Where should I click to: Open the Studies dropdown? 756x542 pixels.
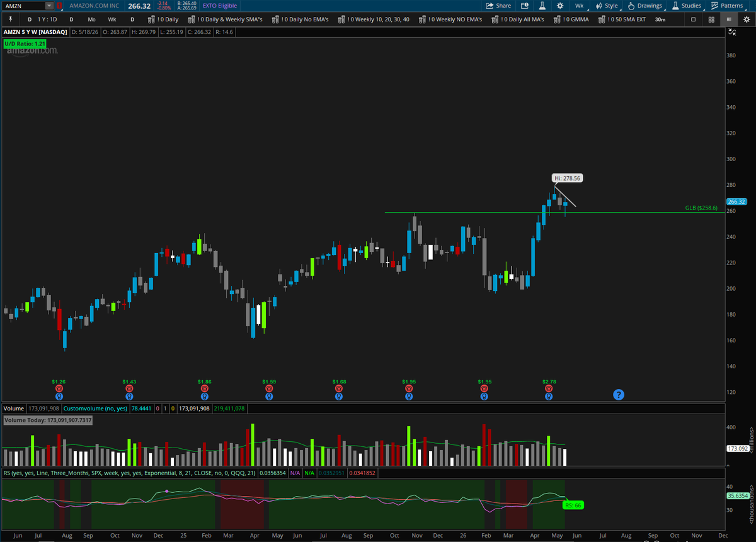pos(686,6)
